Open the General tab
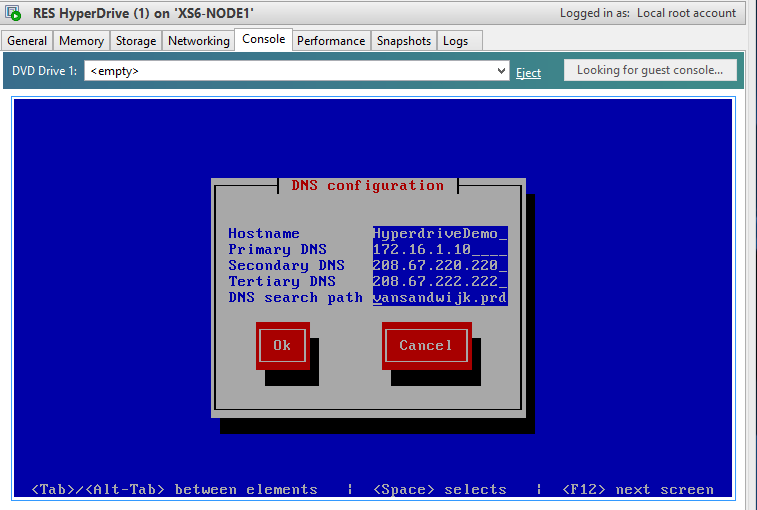Viewport: 757px width, 510px height. [x=27, y=41]
